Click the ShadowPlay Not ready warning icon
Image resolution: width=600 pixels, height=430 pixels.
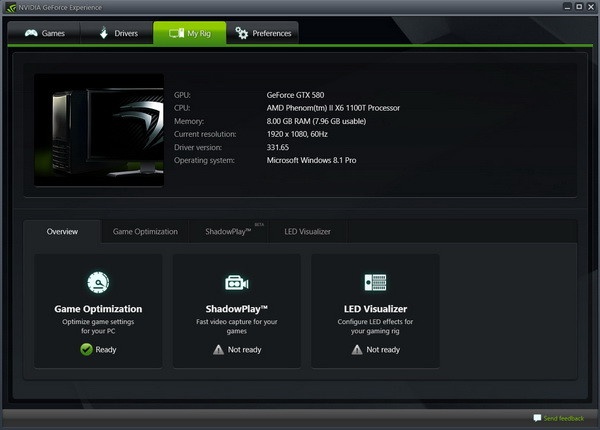pyautogui.click(x=218, y=349)
